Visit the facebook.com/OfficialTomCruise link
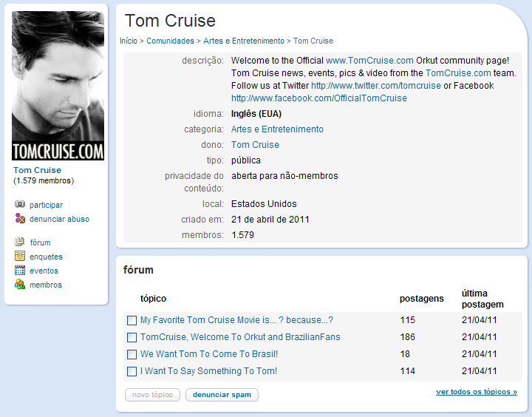The width and height of the screenshot is (532, 417). [x=319, y=98]
